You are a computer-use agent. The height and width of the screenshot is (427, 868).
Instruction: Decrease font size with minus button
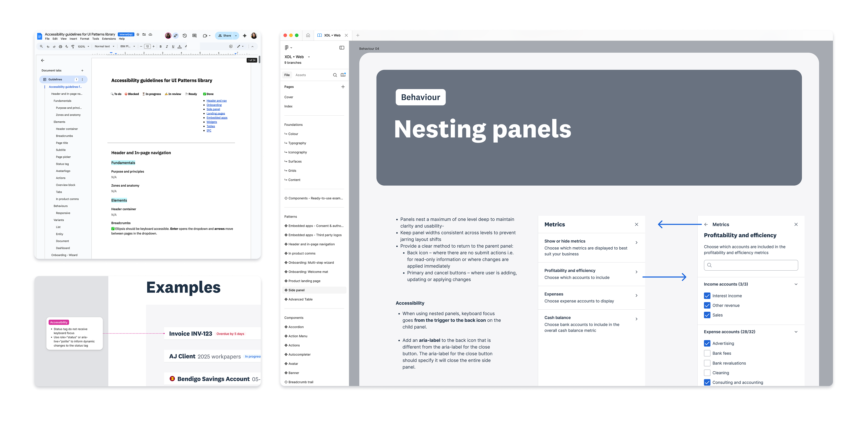click(x=141, y=46)
